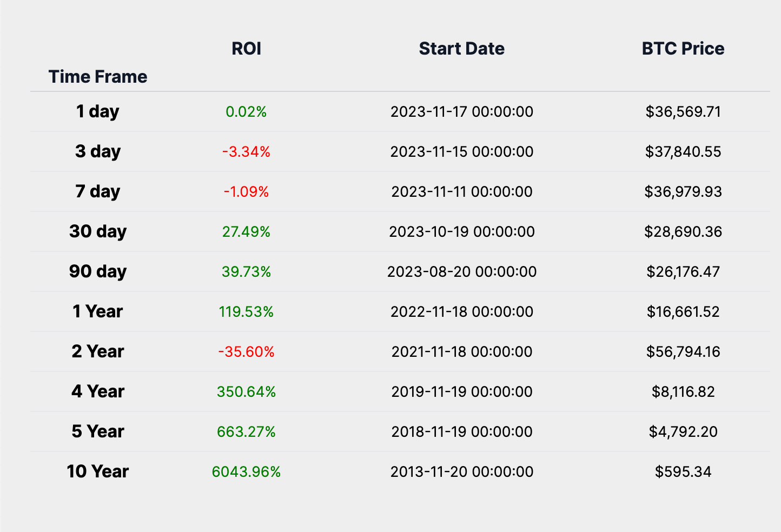Click the 0.02% ROI value
Viewport: 781px width, 532px height.
[x=246, y=112]
